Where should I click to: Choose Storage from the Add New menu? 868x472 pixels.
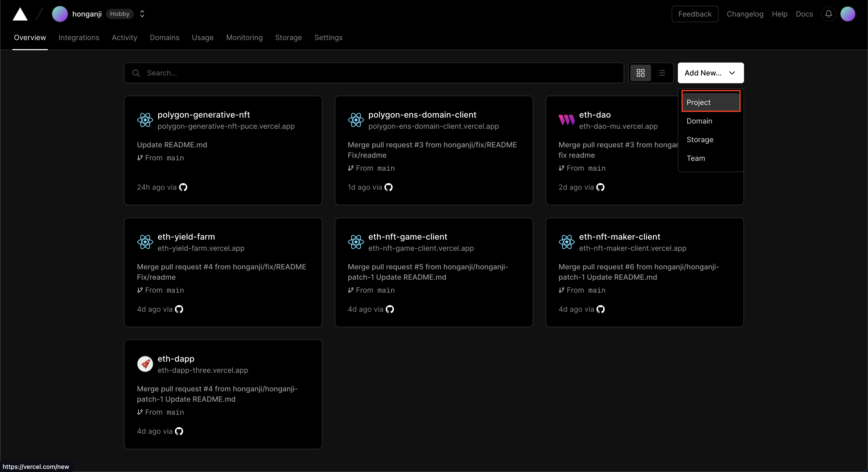point(711,140)
